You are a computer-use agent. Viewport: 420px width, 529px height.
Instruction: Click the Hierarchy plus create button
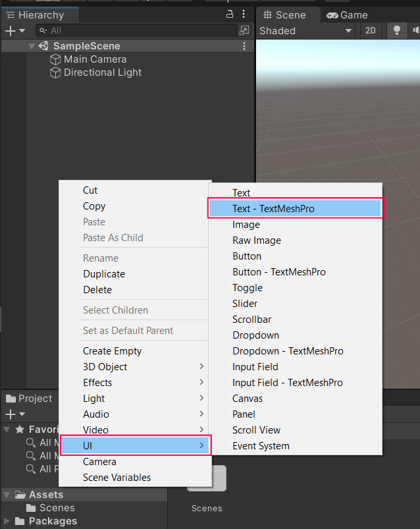pyautogui.click(x=11, y=31)
